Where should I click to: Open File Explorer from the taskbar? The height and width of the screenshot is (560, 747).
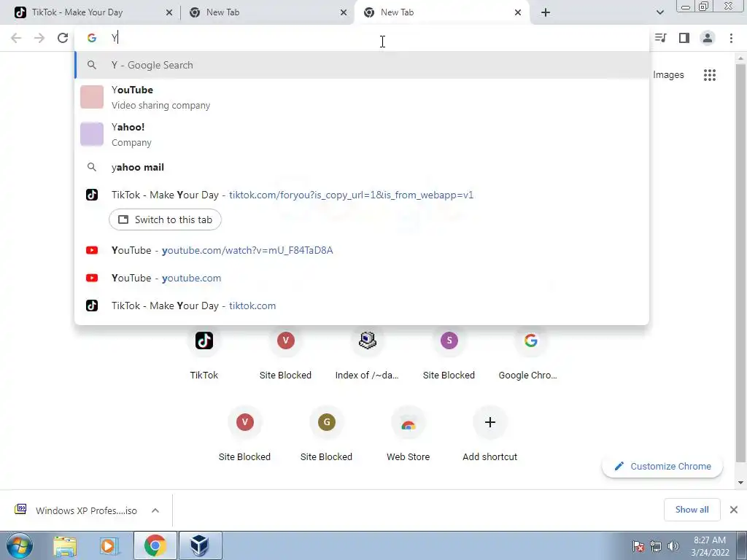(65, 545)
